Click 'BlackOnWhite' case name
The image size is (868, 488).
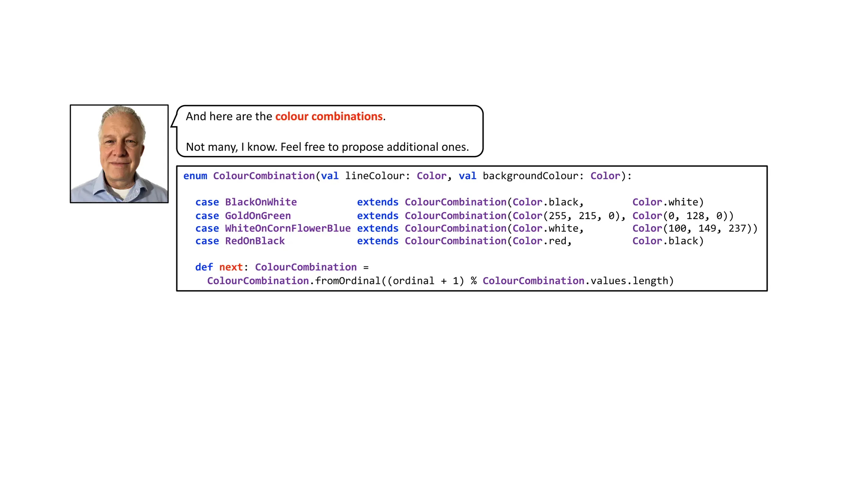tap(261, 202)
